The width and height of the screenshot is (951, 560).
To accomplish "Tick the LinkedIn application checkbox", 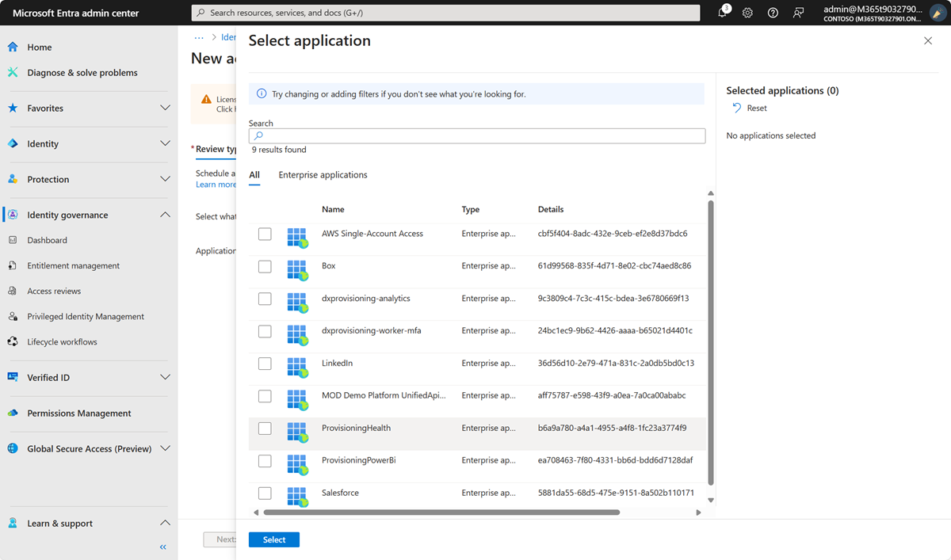I will (x=265, y=364).
